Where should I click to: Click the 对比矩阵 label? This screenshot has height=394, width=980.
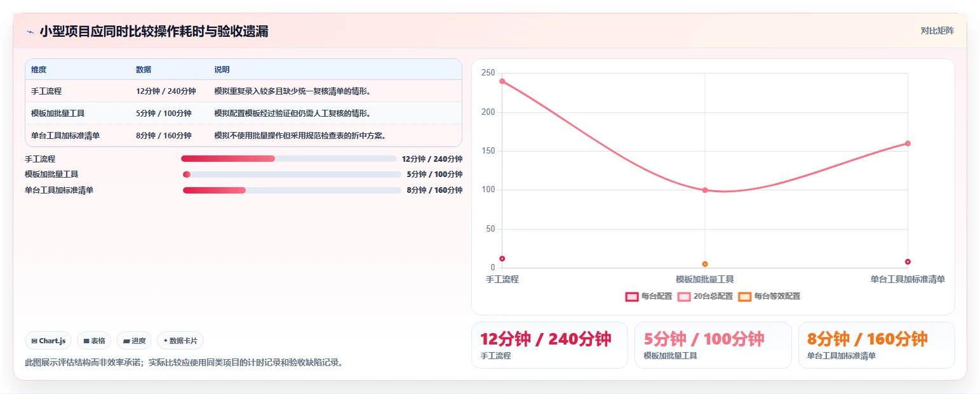pos(937,30)
